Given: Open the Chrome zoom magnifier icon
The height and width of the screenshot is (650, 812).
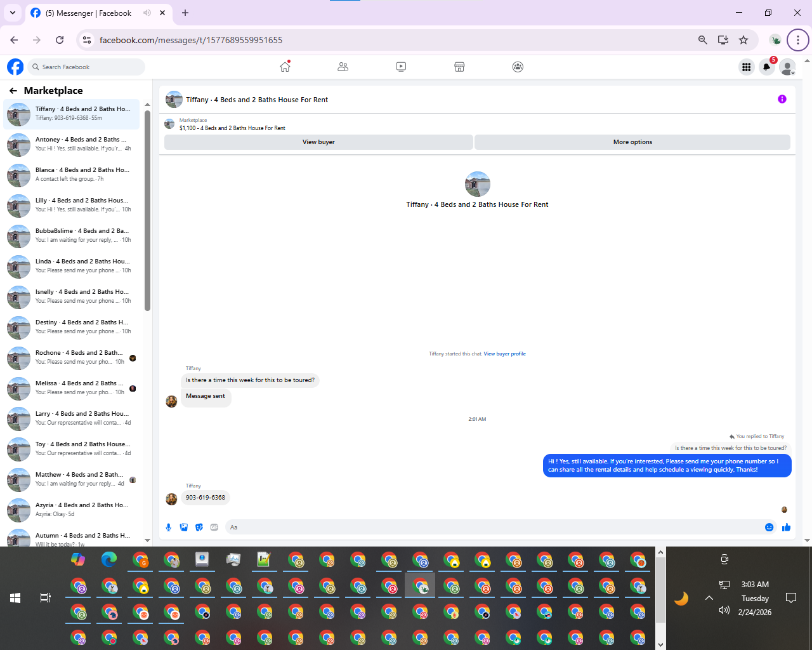Looking at the screenshot, I should tap(703, 40).
